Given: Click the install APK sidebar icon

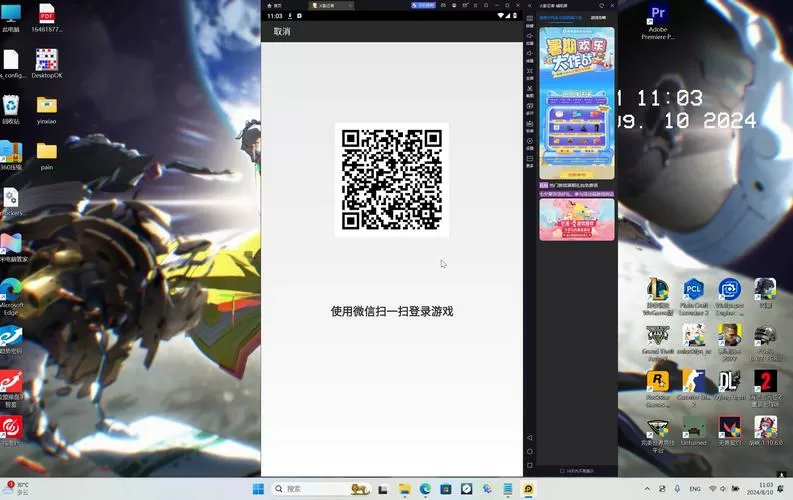Looking at the screenshot, I should coord(530,126).
